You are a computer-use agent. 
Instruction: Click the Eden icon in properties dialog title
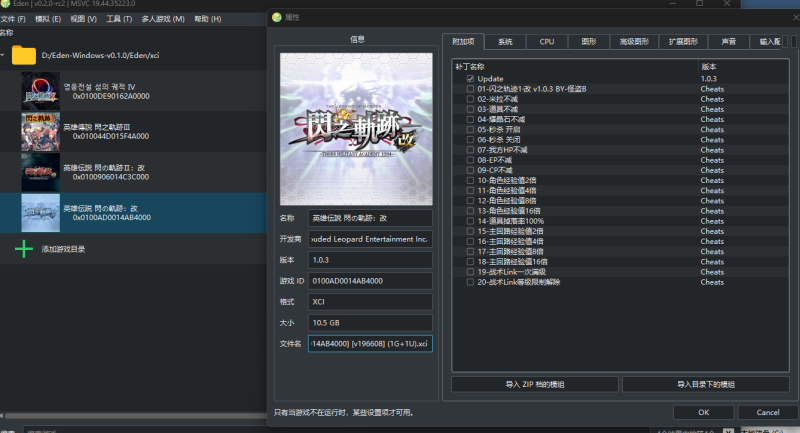[x=277, y=17]
